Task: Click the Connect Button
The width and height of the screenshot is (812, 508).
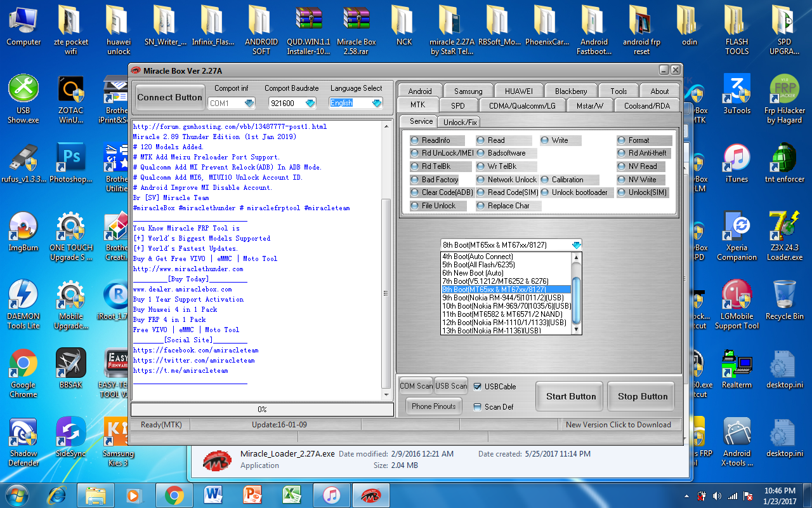Action: pyautogui.click(x=169, y=97)
